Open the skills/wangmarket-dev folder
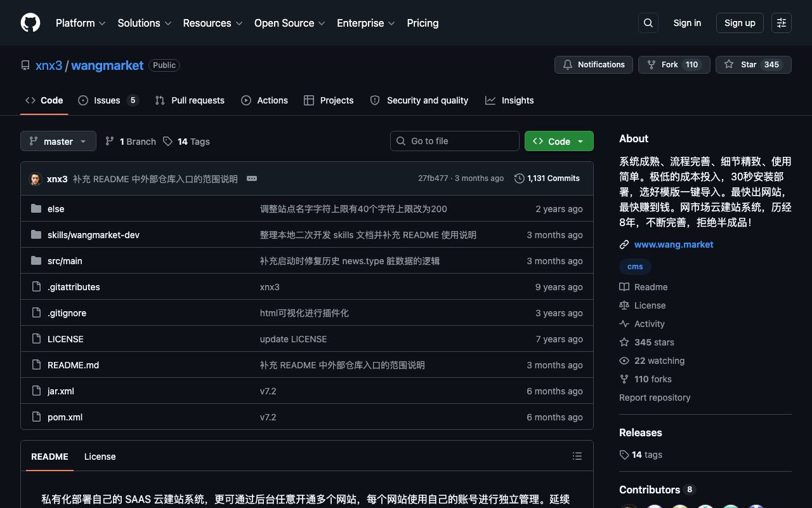The height and width of the screenshot is (508, 812). click(x=93, y=235)
